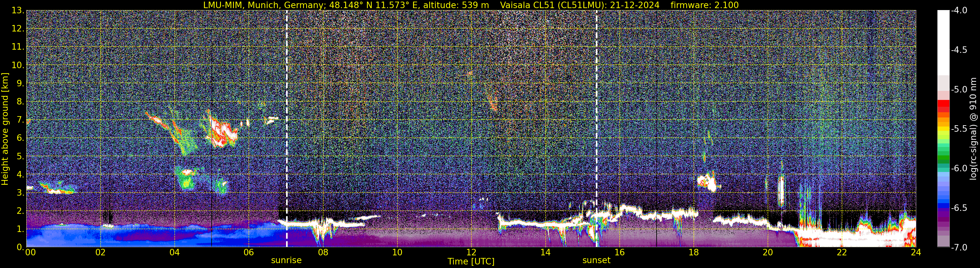Image resolution: width=980 pixels, height=268 pixels.
Task: Click the time tick label '14'
Action: click(x=545, y=252)
